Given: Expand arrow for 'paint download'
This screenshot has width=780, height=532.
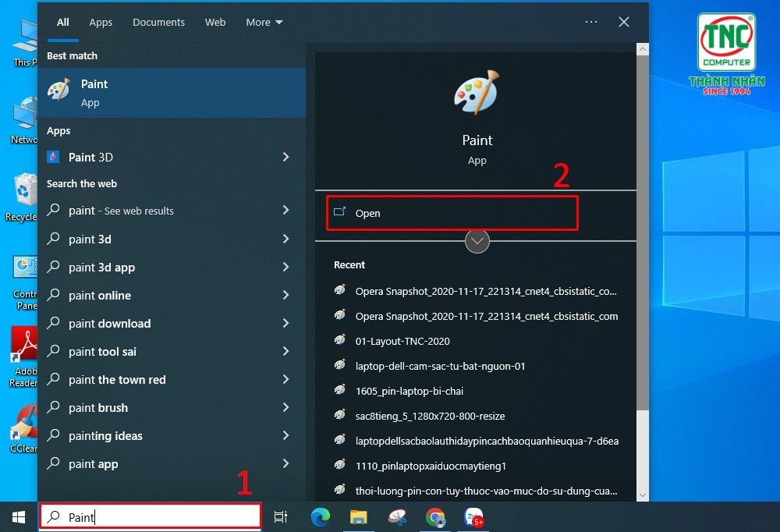Looking at the screenshot, I should click(285, 323).
